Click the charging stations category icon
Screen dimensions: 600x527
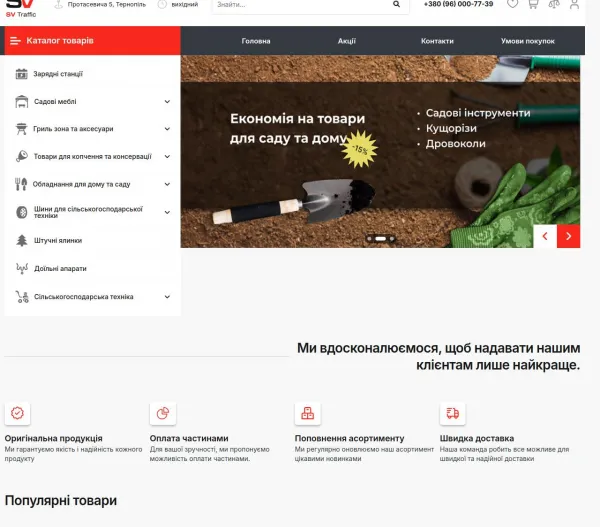21,74
